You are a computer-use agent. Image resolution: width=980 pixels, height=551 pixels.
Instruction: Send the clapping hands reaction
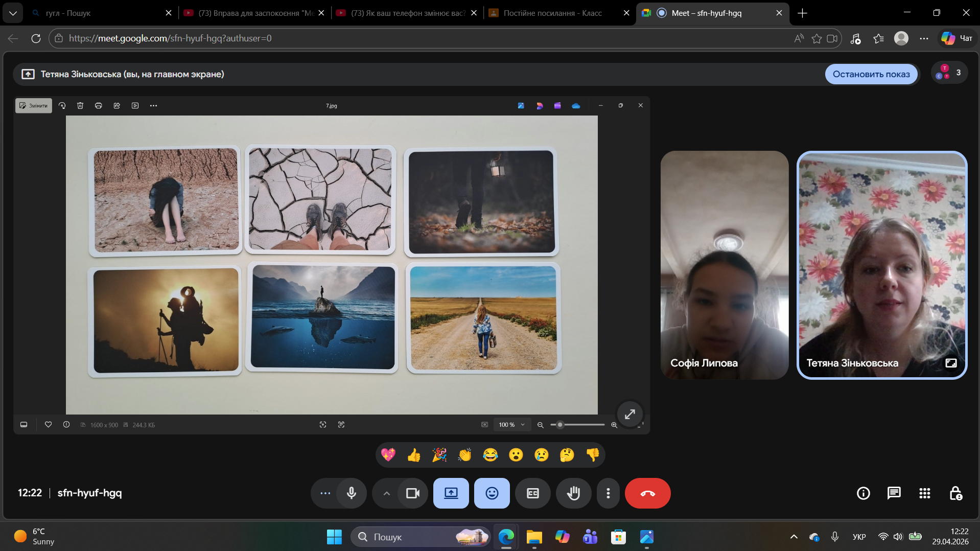pos(465,455)
